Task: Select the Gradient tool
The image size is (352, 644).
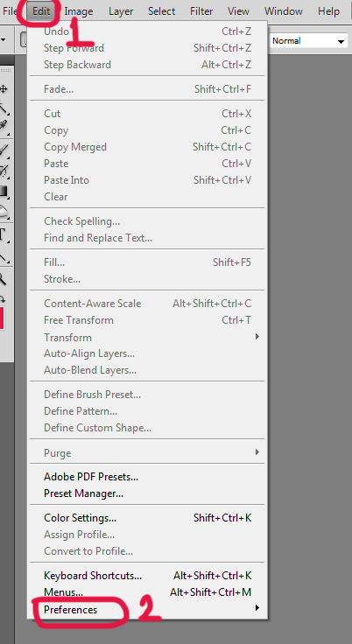Action: tap(4, 192)
